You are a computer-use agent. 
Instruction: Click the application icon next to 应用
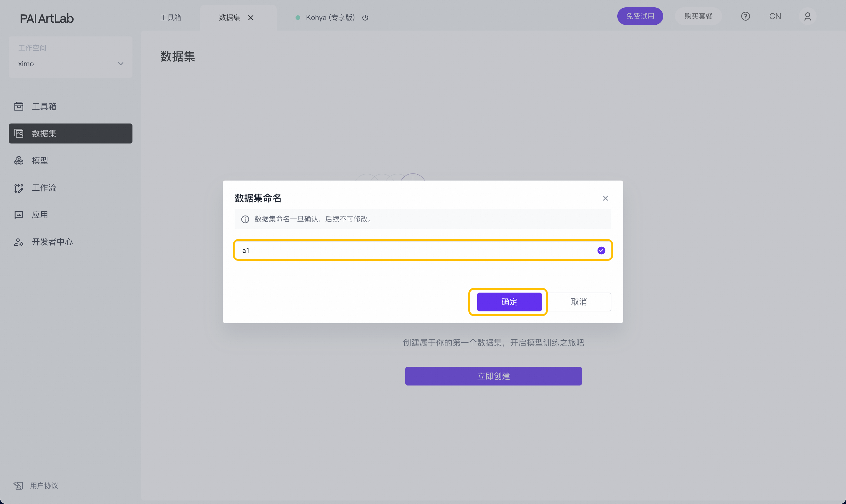(19, 215)
